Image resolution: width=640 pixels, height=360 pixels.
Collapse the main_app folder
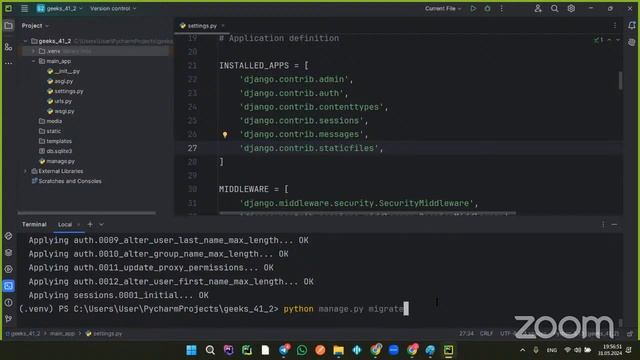pos(33,61)
